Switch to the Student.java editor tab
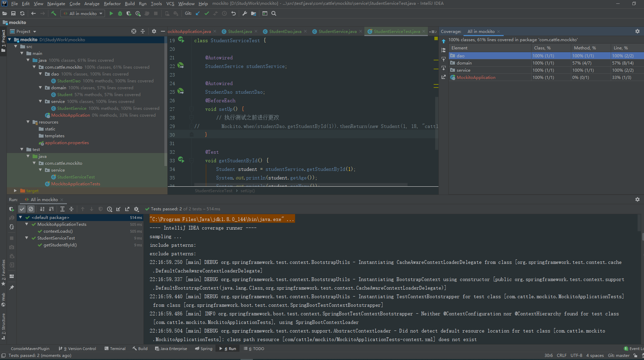This screenshot has height=360, width=644. coord(240,31)
